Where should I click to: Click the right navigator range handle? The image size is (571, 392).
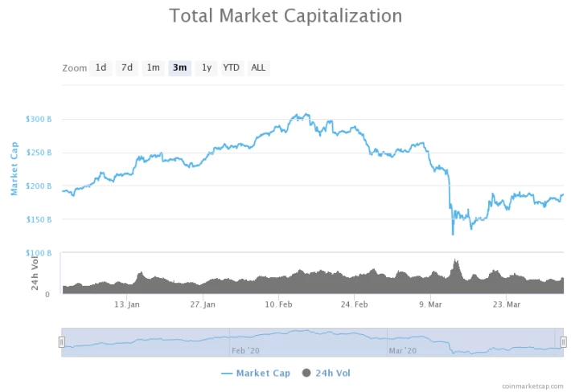(x=563, y=342)
